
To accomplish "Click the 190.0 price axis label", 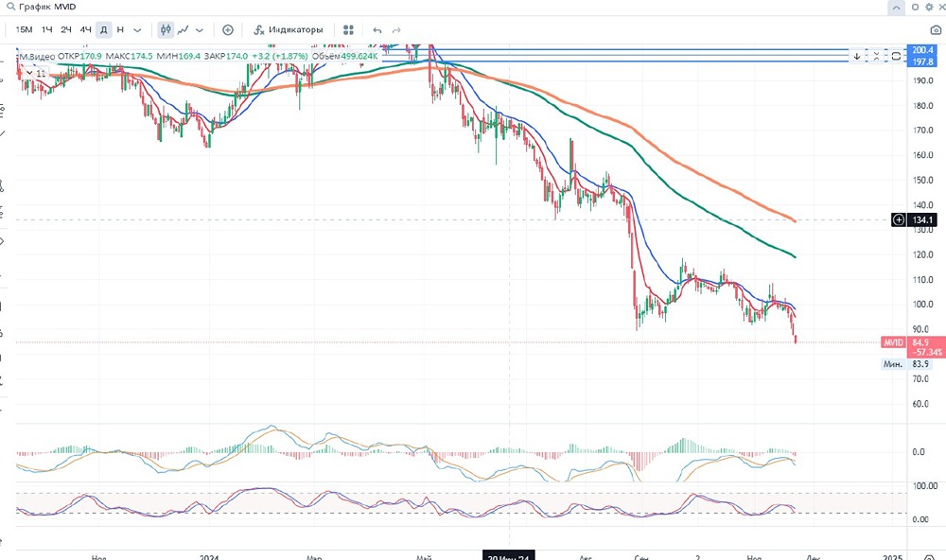I will tap(922, 80).
